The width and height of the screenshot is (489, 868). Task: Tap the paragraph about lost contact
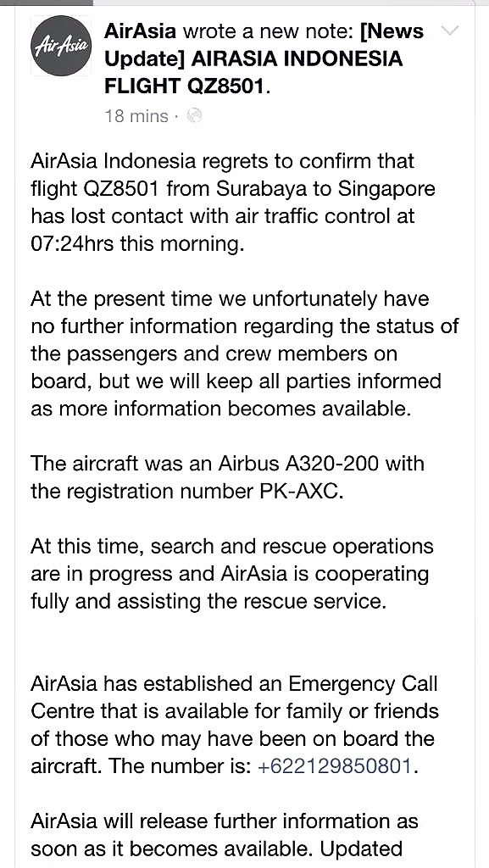click(x=232, y=203)
